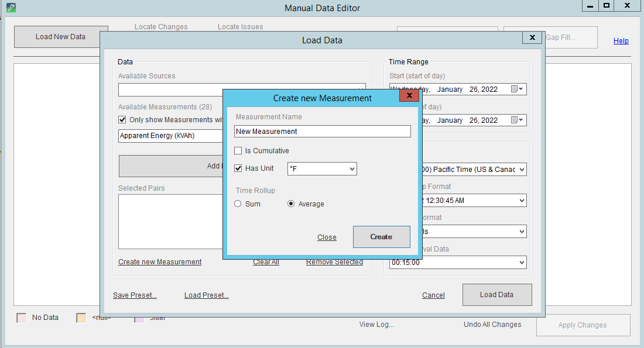Open the 12:30:45 AM timestamp format dropdown
The width and height of the screenshot is (644, 348).
pyautogui.click(x=473, y=201)
